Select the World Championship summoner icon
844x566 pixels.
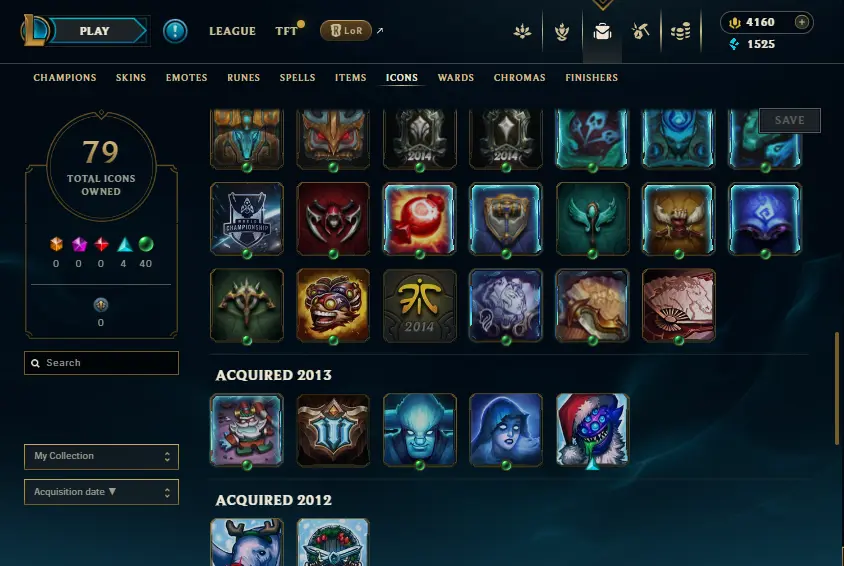click(247, 219)
